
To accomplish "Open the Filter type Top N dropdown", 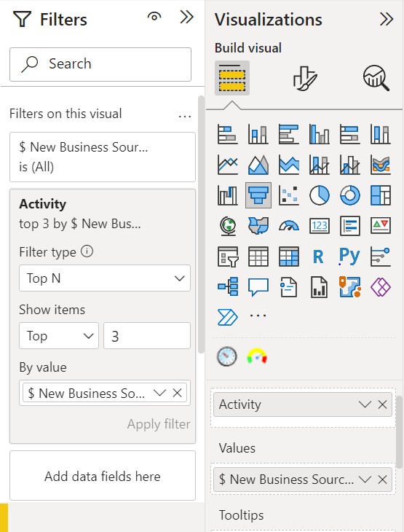I will coord(105,278).
